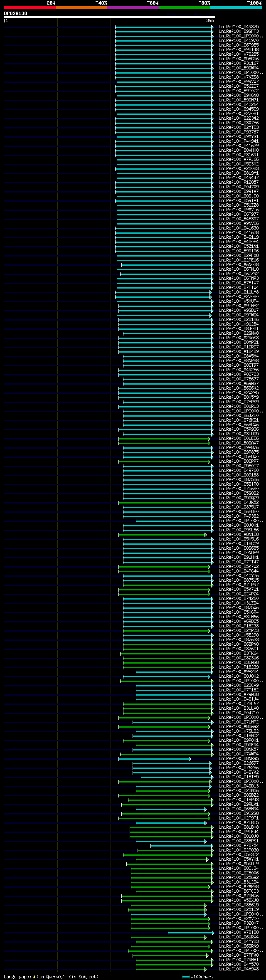This screenshot has width=266, height=980.
Task: Select the query name BP029138
Action: 16,13
